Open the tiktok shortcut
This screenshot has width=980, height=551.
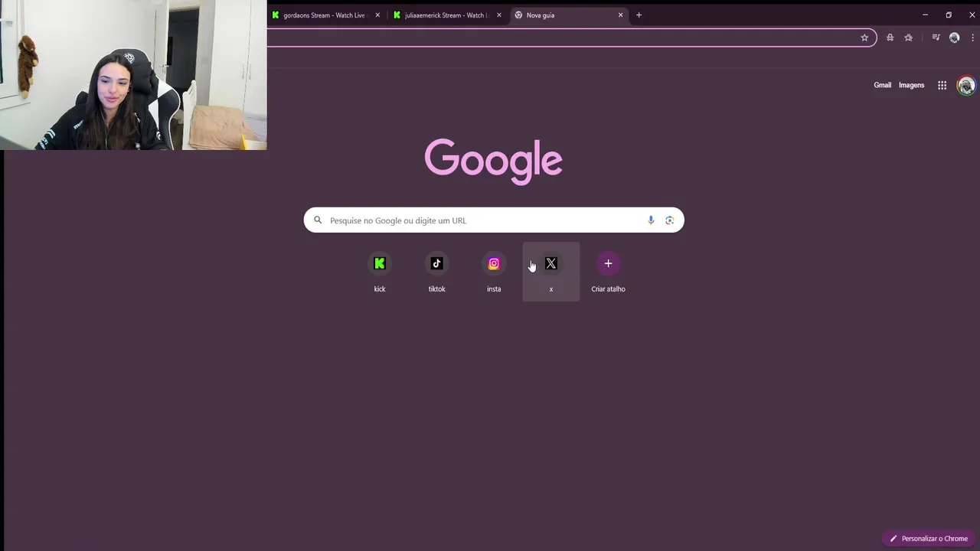click(436, 272)
